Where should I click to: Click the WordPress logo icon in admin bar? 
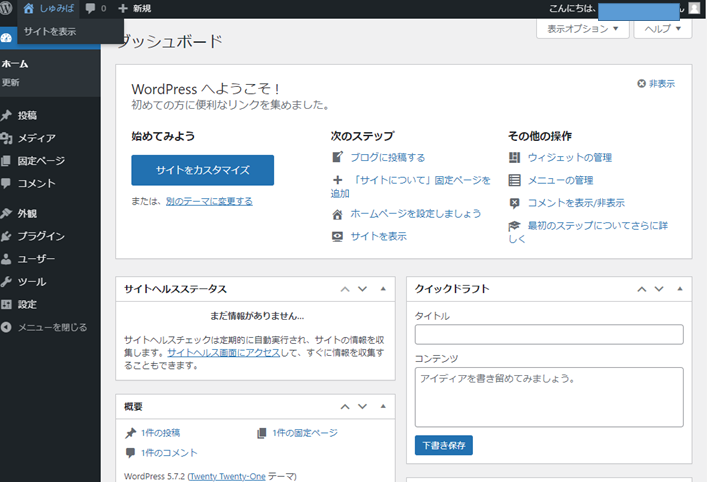[8, 9]
